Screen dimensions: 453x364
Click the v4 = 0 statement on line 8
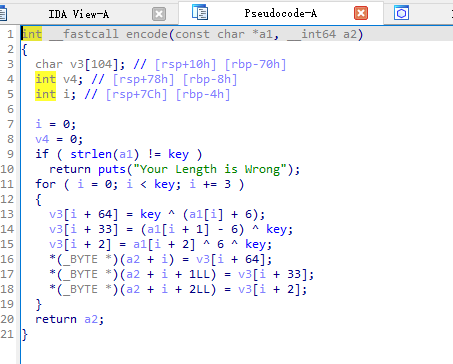(x=59, y=139)
